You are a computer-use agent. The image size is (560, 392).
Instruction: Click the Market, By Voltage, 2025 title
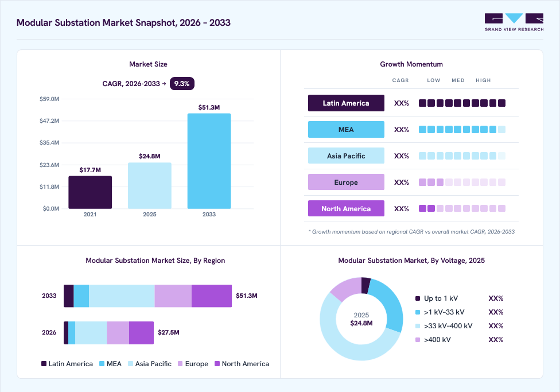point(411,261)
